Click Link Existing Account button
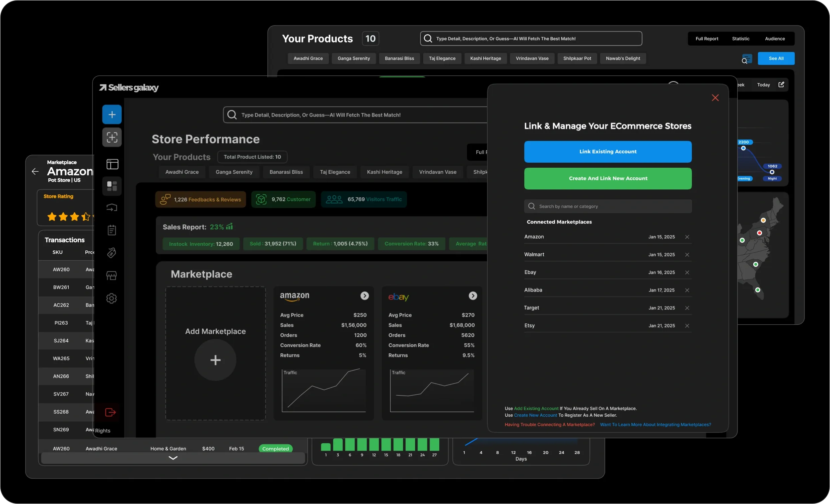The height and width of the screenshot is (504, 830). 608,152
